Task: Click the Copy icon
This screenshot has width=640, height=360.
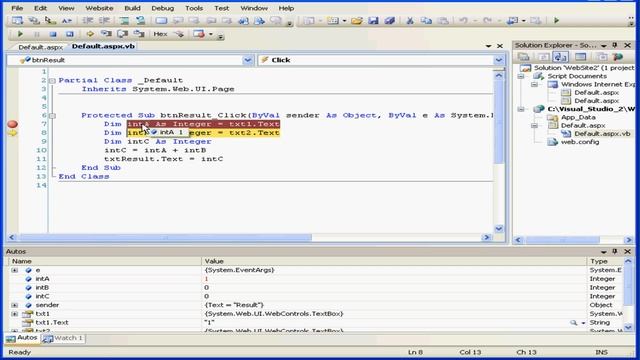Action: pyautogui.click(x=426, y=20)
